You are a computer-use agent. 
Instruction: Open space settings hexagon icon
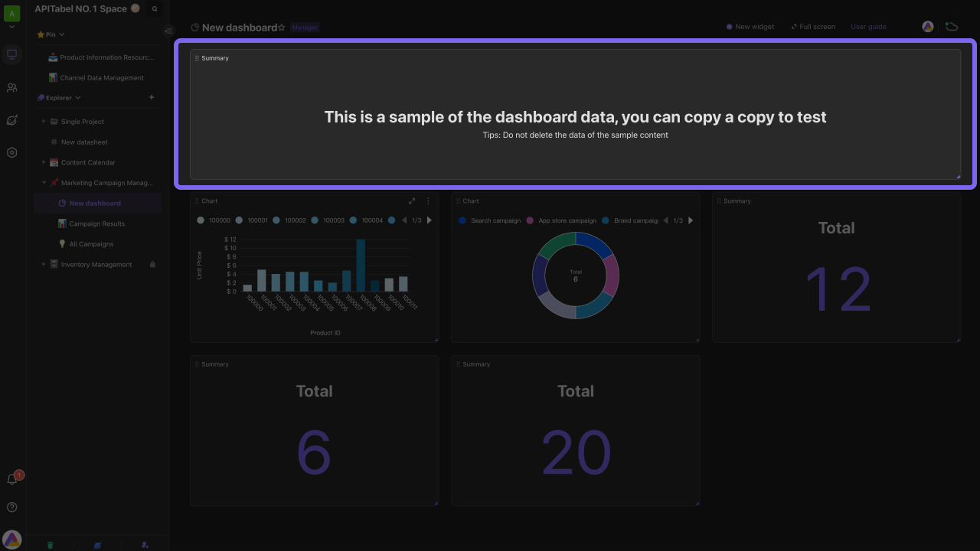[11, 152]
